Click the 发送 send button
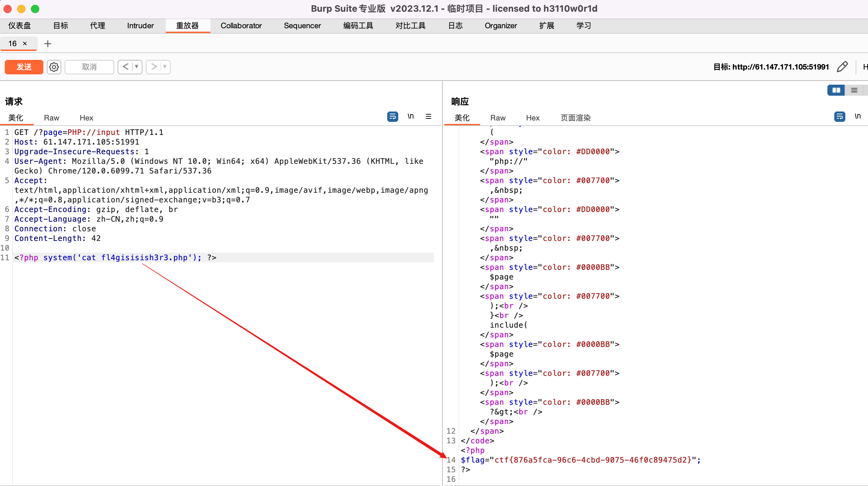 tap(23, 67)
